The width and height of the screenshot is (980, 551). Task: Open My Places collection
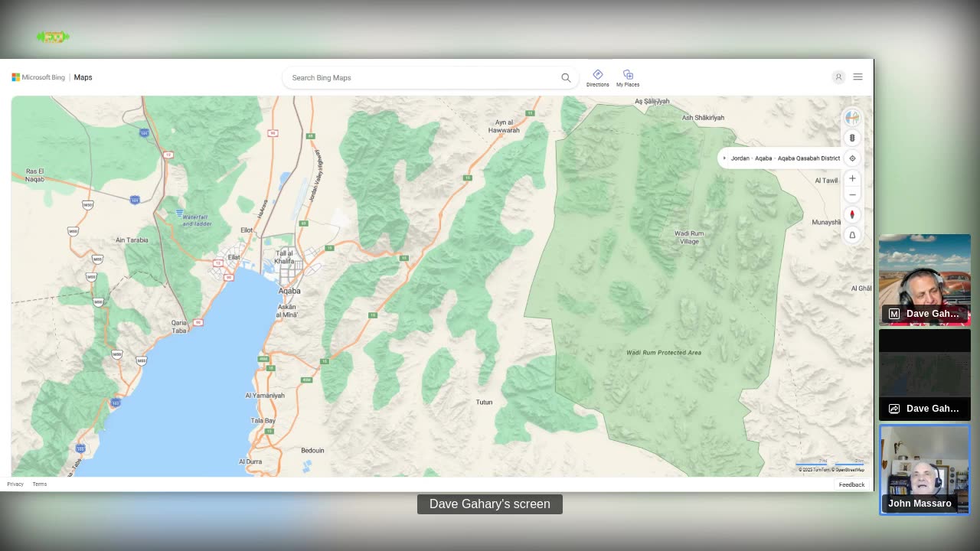coord(628,78)
